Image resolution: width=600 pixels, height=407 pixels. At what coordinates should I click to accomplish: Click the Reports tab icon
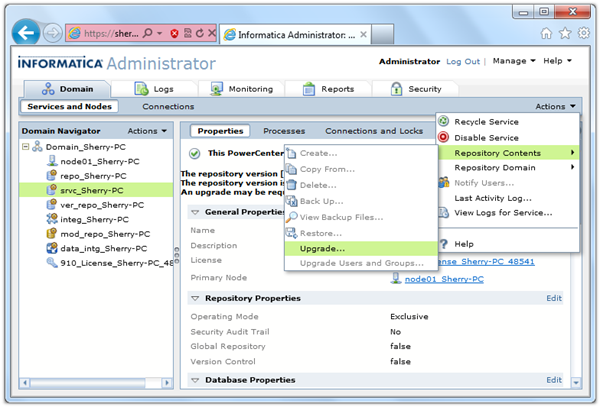tap(309, 89)
